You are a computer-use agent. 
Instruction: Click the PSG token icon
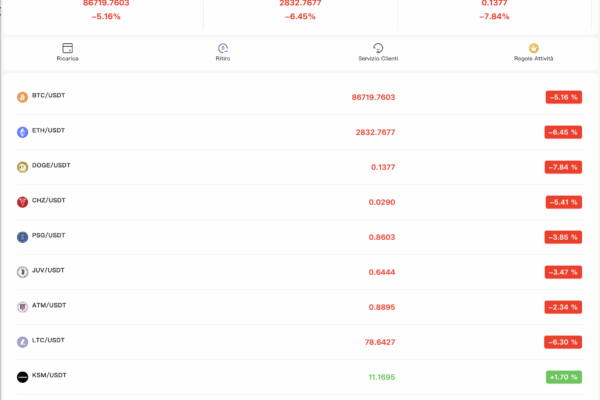click(x=23, y=237)
